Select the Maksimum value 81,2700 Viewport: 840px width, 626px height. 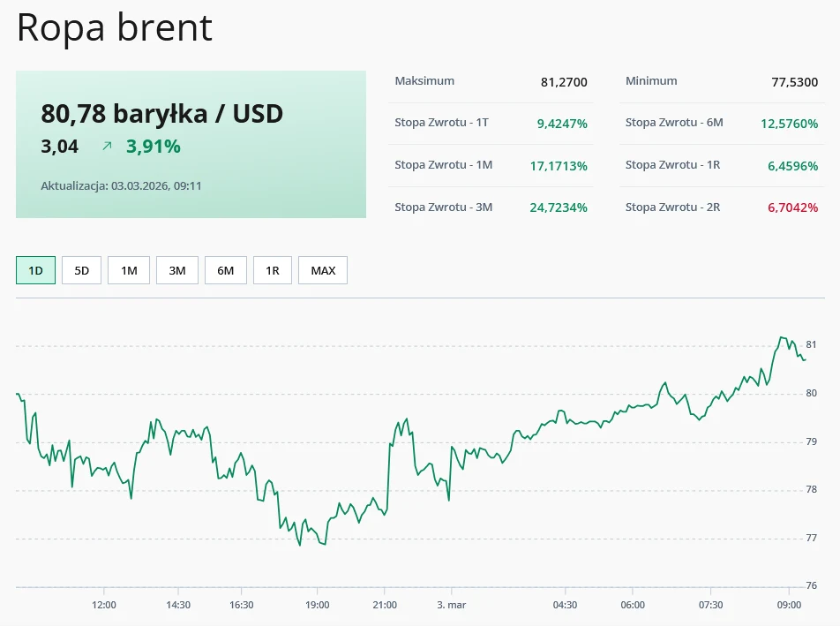564,82
